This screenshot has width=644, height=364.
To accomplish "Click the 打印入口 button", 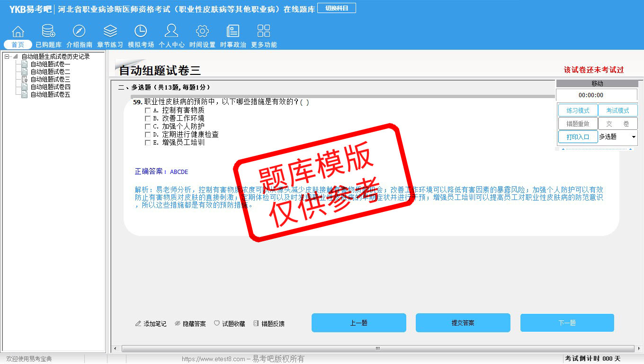I will pos(578,137).
